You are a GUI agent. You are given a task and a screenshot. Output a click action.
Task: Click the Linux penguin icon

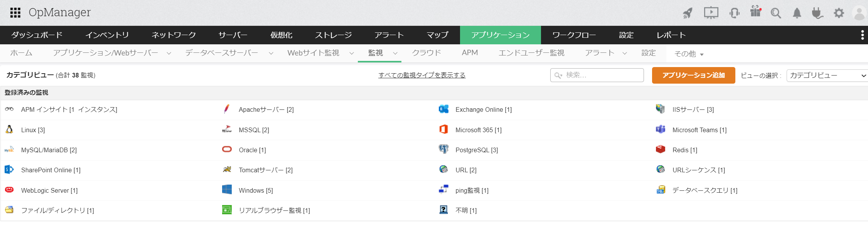(x=9, y=129)
